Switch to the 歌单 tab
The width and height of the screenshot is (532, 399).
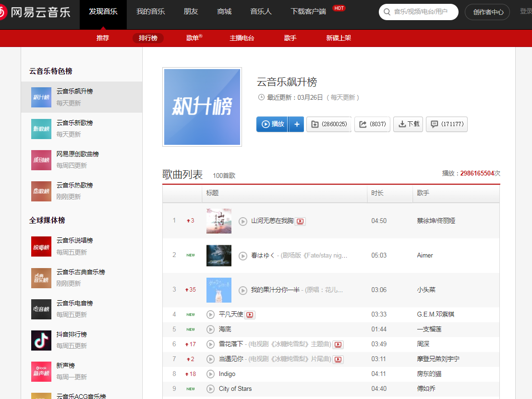point(192,38)
